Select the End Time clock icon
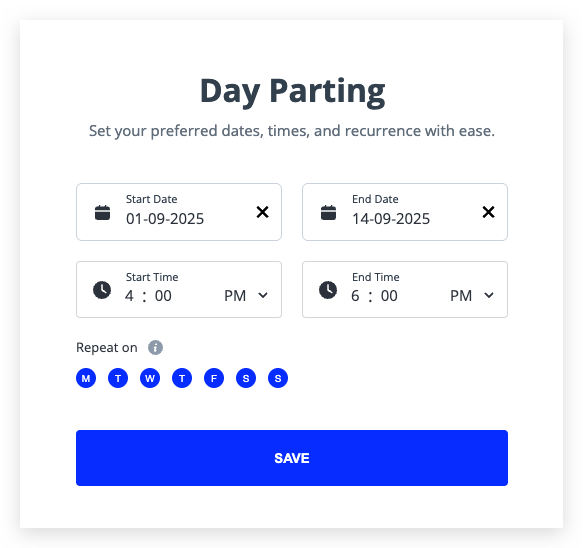Viewport: 583px width, 548px height. (328, 290)
